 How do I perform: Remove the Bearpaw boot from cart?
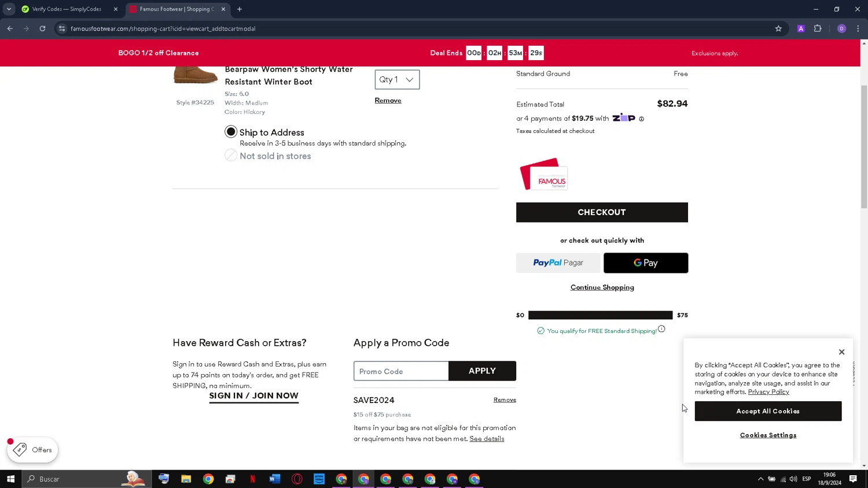tap(388, 101)
